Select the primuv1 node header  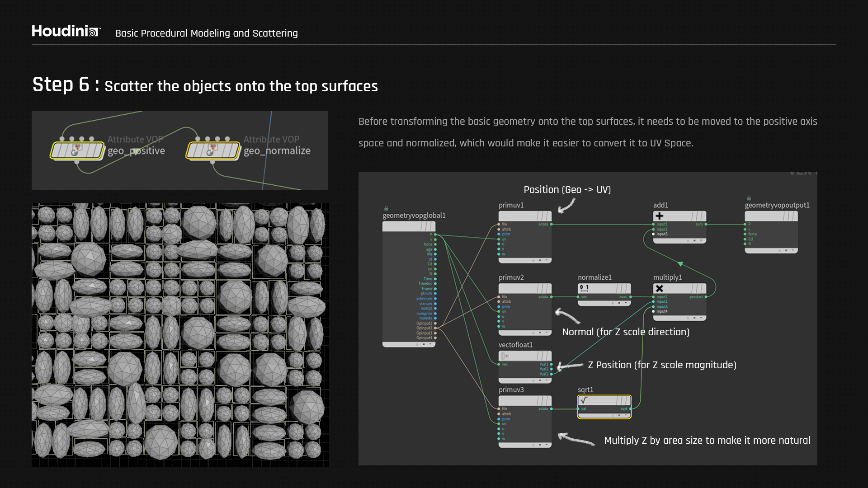point(525,216)
